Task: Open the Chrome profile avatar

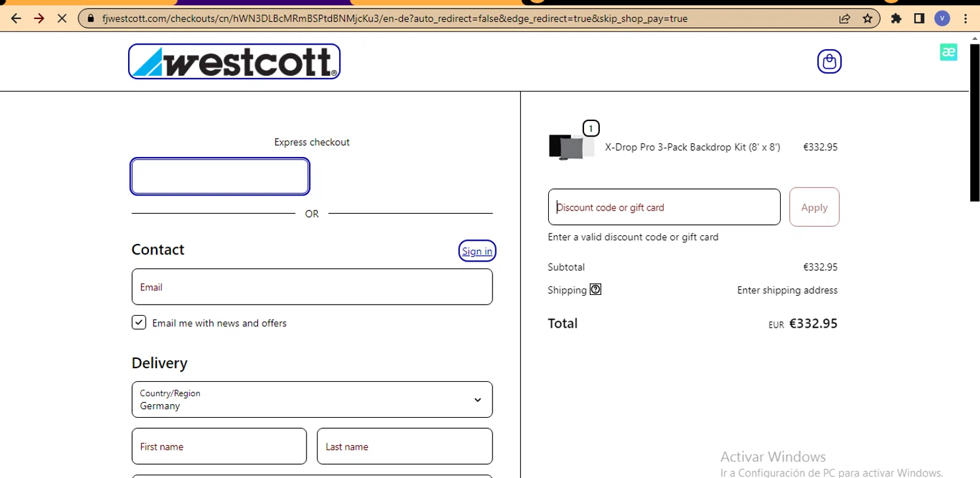Action: click(x=941, y=18)
